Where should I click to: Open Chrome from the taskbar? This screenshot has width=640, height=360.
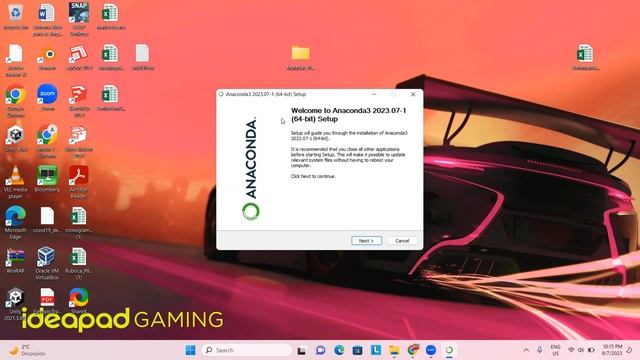[413, 350]
